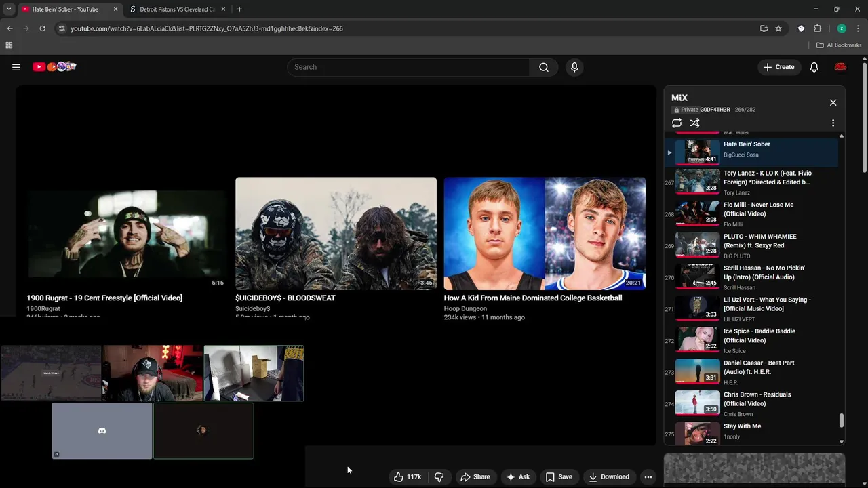Open the Share dialog
Viewport: 868px width, 488px height.
(x=475, y=476)
